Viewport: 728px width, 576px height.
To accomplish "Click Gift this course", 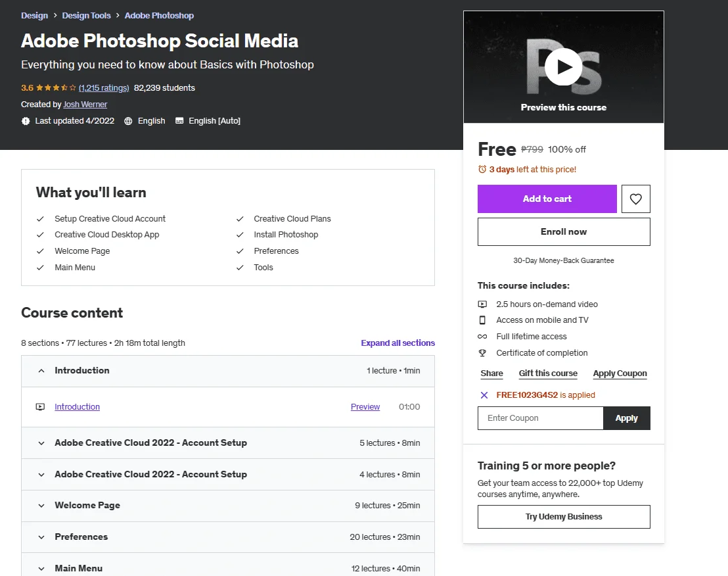I will pyautogui.click(x=548, y=373).
